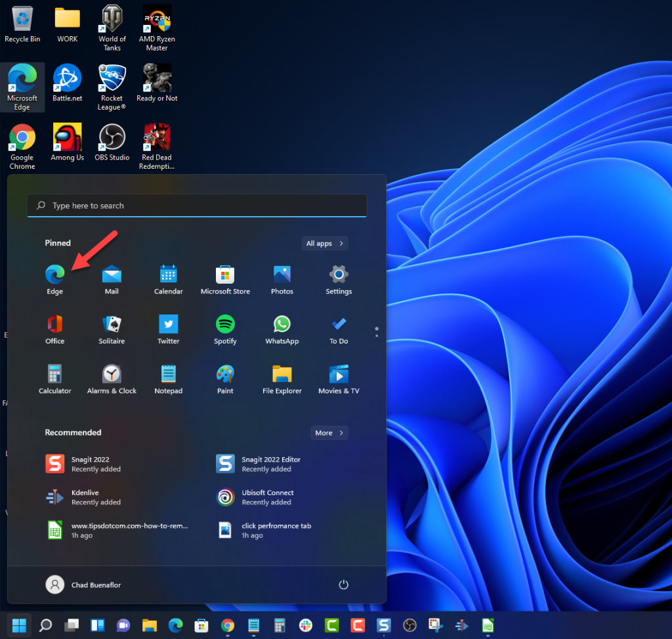Select Google Chrome desktop shortcut
The image size is (672, 639).
pyautogui.click(x=22, y=146)
